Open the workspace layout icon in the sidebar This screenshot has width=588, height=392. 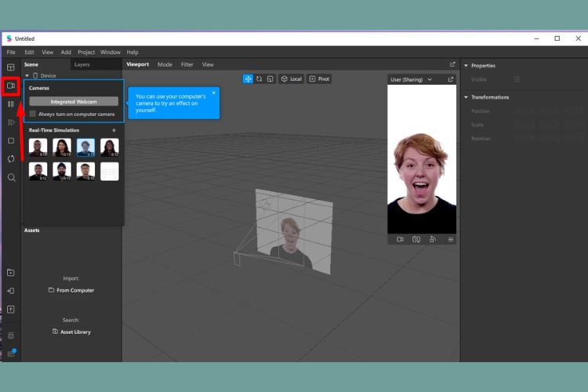[x=11, y=67]
